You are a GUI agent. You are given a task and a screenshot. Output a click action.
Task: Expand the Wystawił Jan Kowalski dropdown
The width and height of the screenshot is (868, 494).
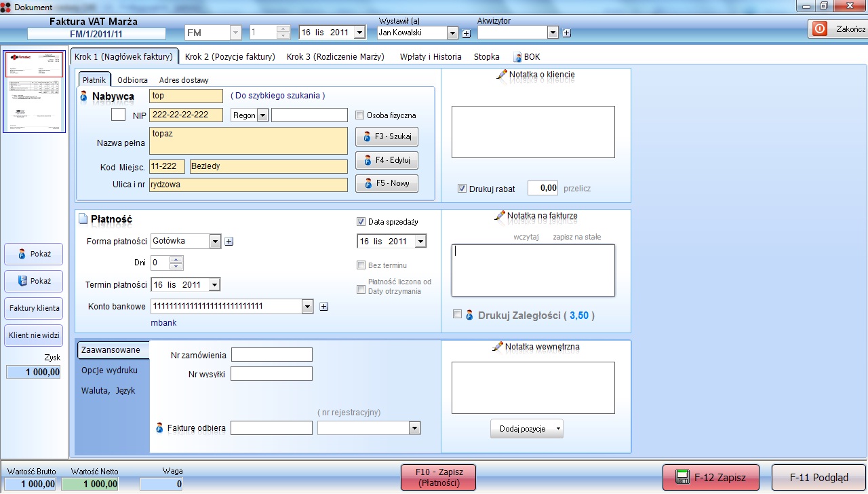pos(452,33)
